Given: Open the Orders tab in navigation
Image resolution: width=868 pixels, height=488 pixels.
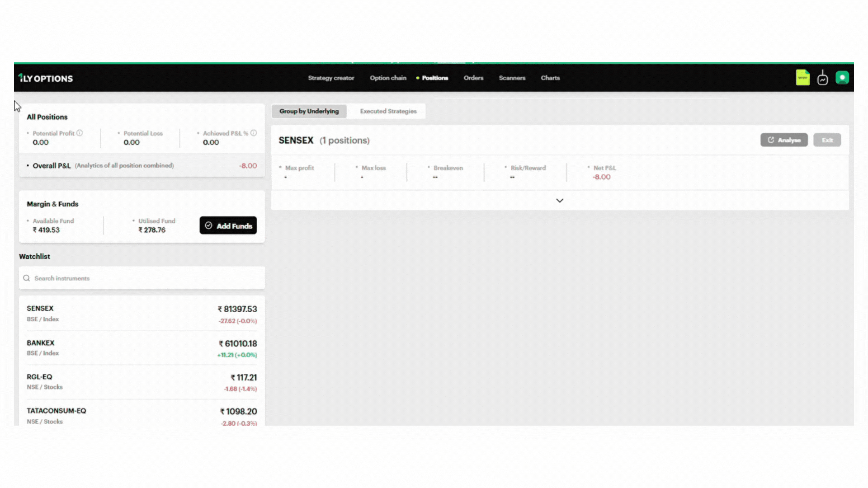Looking at the screenshot, I should click(x=473, y=78).
